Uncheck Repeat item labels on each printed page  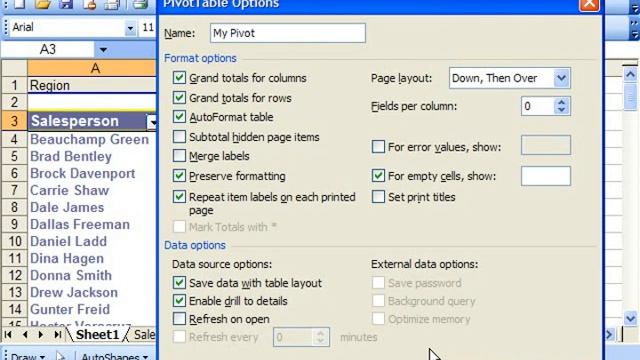click(x=179, y=197)
